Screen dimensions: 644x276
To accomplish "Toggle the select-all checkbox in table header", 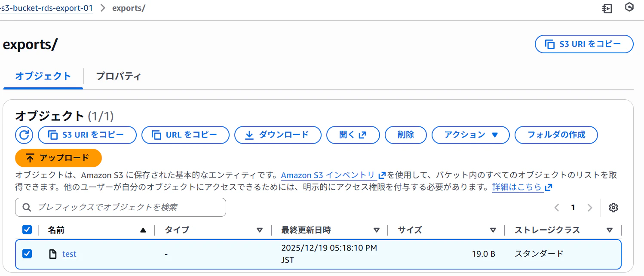I will pyautogui.click(x=27, y=230).
